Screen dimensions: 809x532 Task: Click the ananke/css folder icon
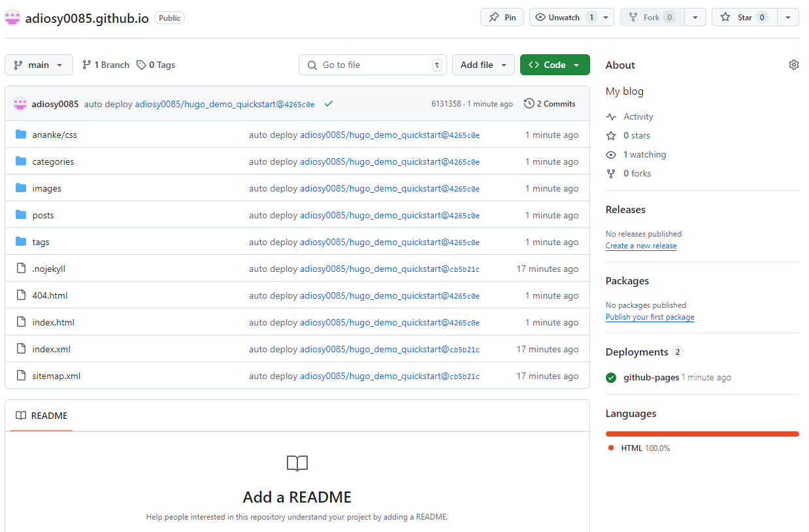tap(21, 135)
